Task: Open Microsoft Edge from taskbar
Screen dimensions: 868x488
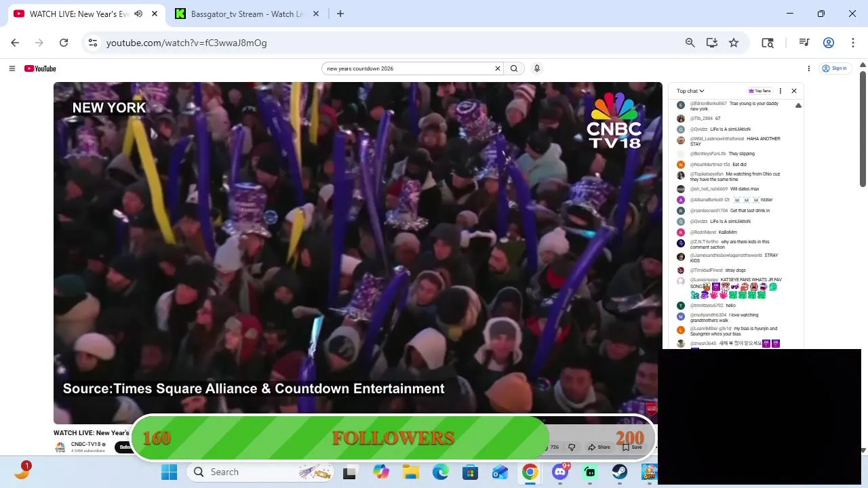Action: point(441,472)
